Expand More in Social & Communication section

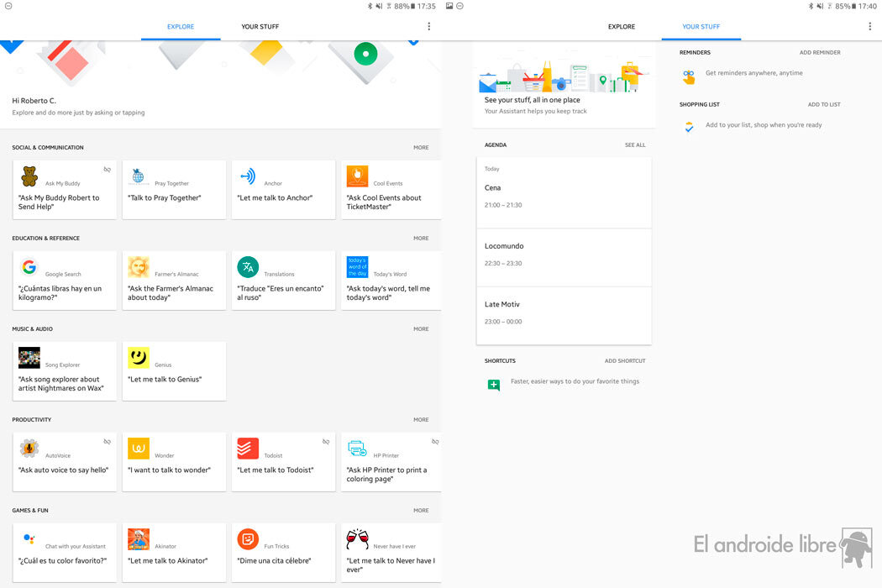click(421, 148)
